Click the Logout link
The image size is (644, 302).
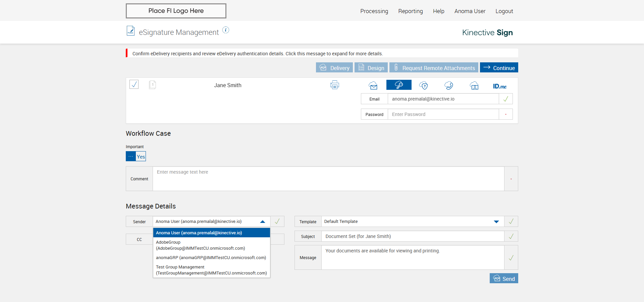tap(504, 11)
